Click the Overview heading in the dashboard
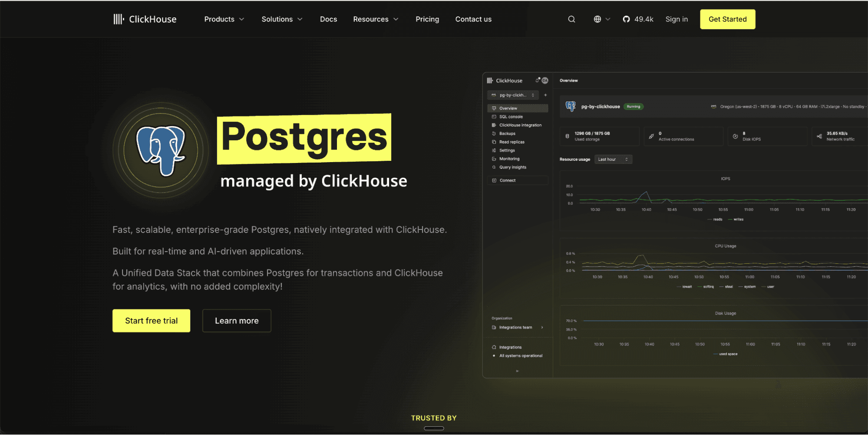The image size is (868, 435). 569,80
